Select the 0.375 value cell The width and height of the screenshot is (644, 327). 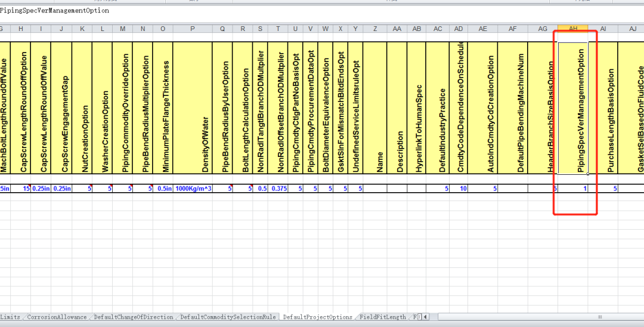tap(278, 189)
